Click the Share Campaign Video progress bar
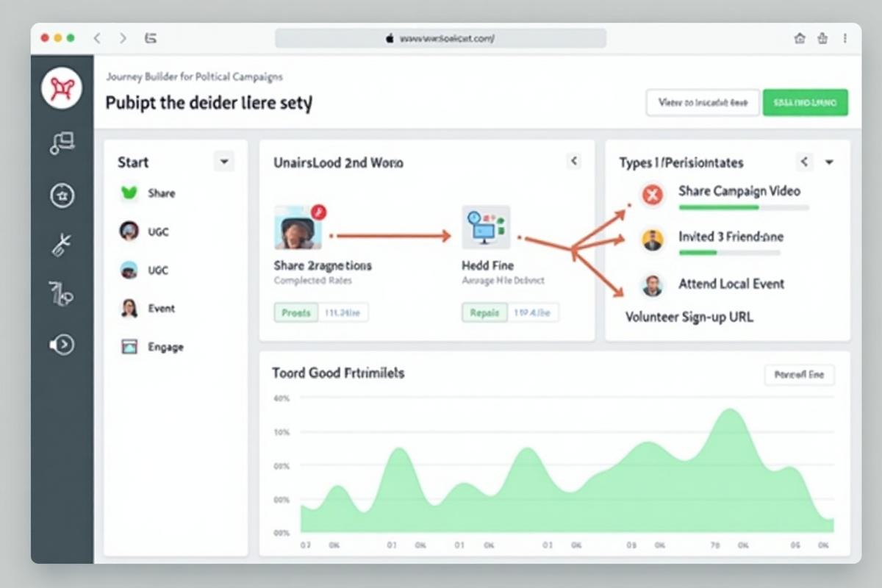 click(x=744, y=208)
